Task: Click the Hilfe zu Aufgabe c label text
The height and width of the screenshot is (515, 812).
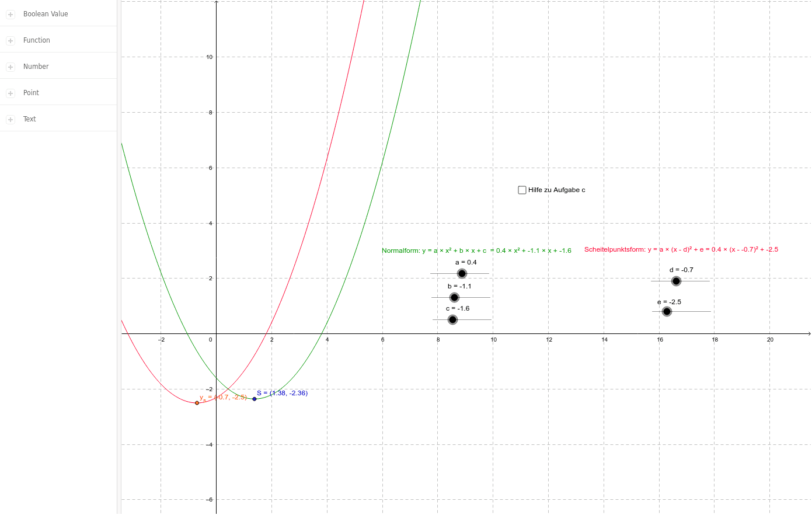Action: click(x=556, y=190)
